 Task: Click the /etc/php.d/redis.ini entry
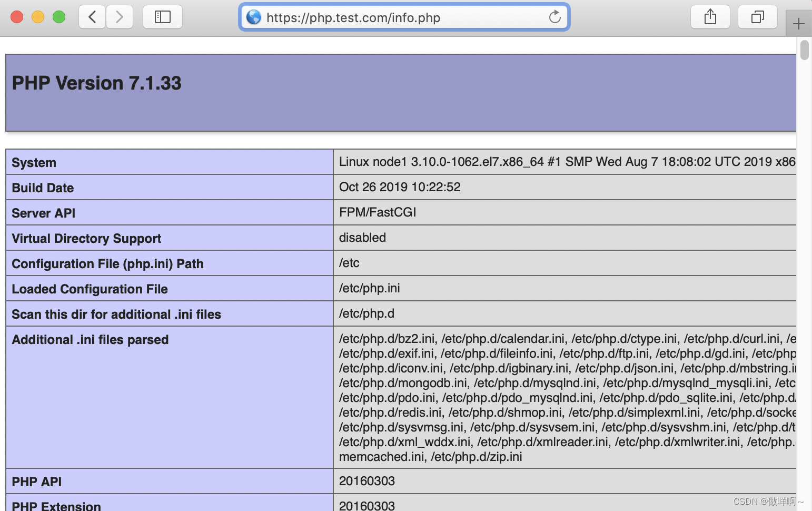(390, 412)
